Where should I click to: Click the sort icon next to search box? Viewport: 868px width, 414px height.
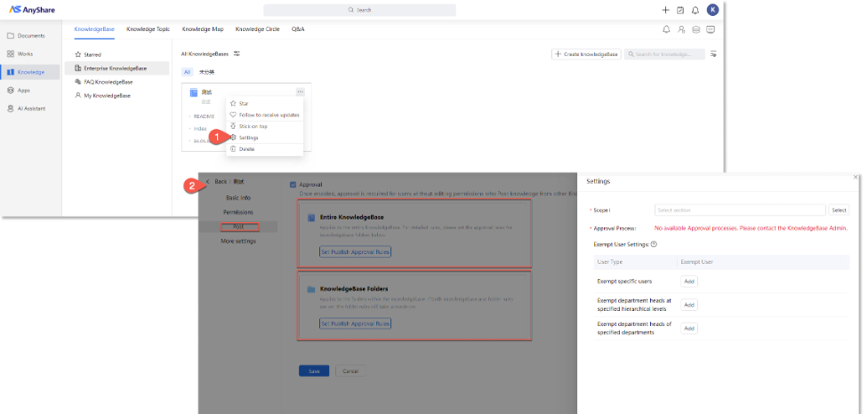(713, 54)
